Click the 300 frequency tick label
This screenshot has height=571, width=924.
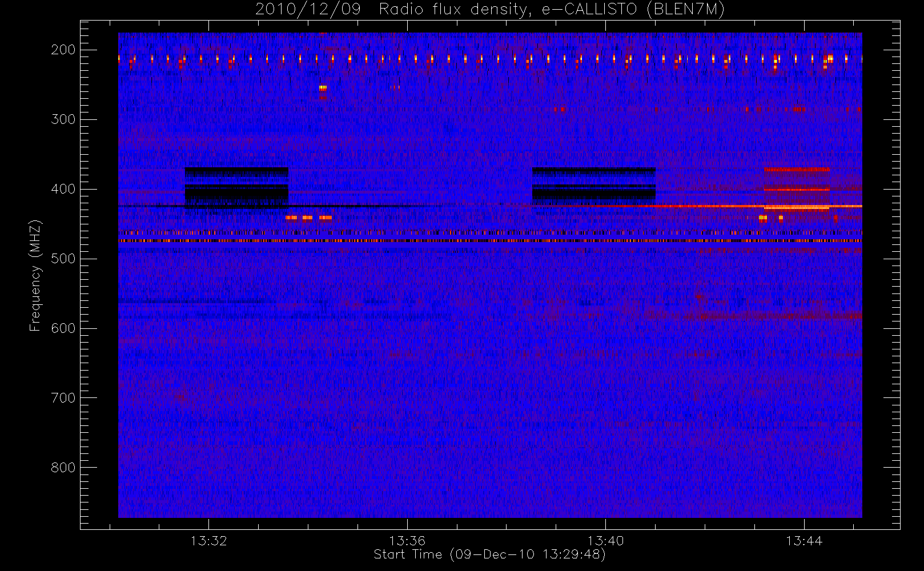click(x=63, y=119)
